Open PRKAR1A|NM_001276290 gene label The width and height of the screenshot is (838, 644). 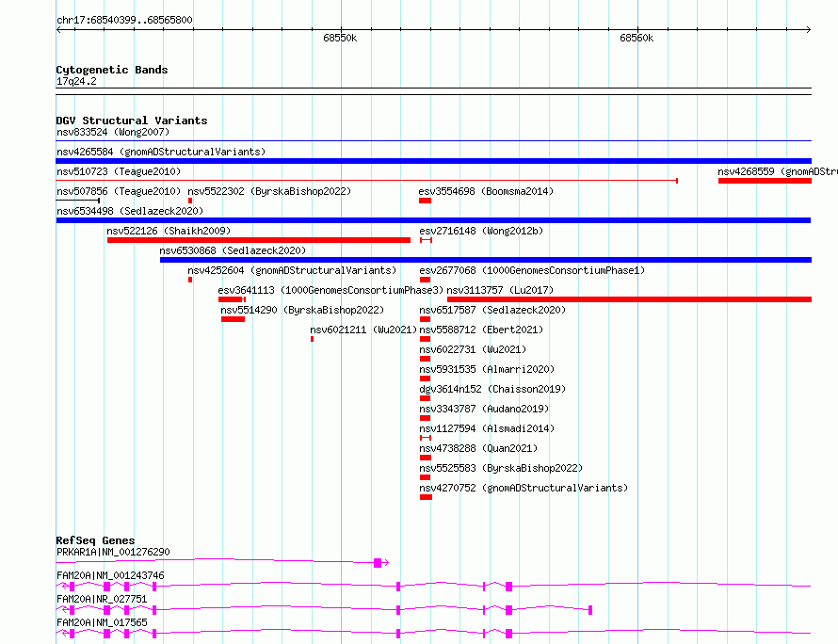coord(113,552)
